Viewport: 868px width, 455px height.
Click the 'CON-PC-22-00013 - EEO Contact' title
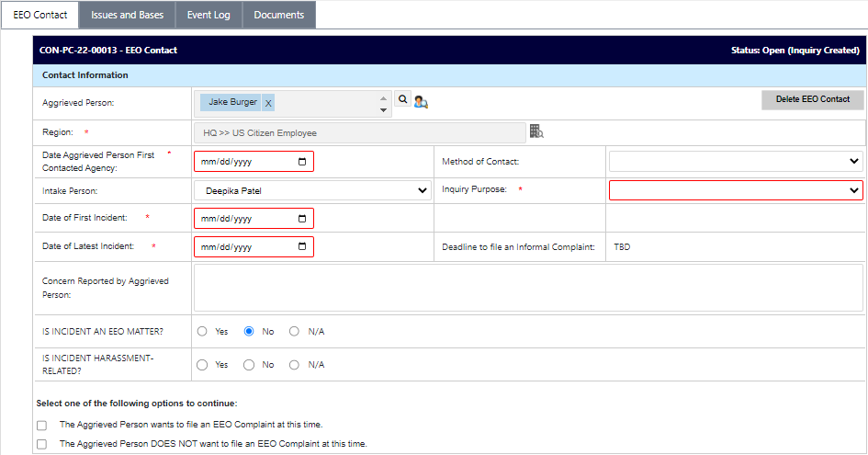(x=108, y=51)
